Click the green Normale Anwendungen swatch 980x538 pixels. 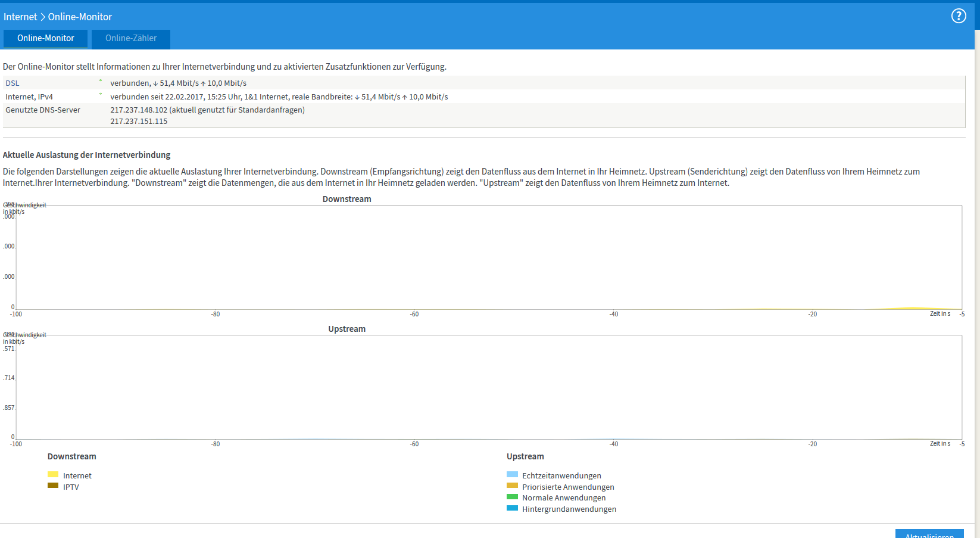512,497
